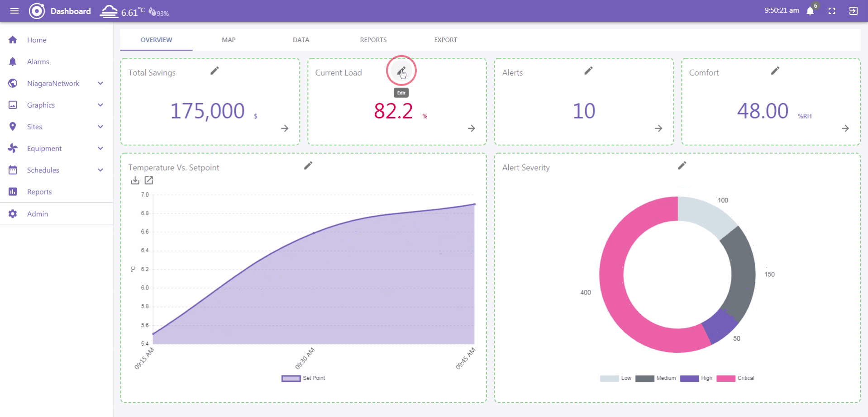Edit the Total Savings card

tap(215, 71)
